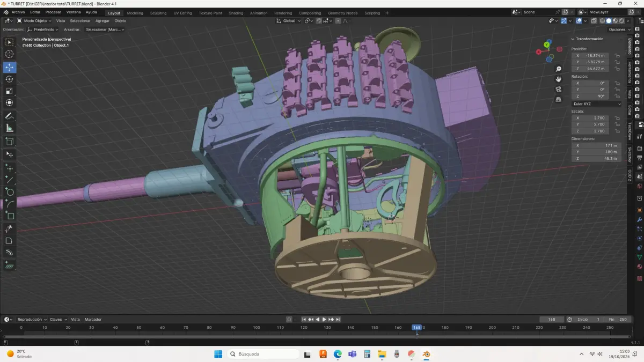Switch to rendered viewport shading

click(x=621, y=21)
